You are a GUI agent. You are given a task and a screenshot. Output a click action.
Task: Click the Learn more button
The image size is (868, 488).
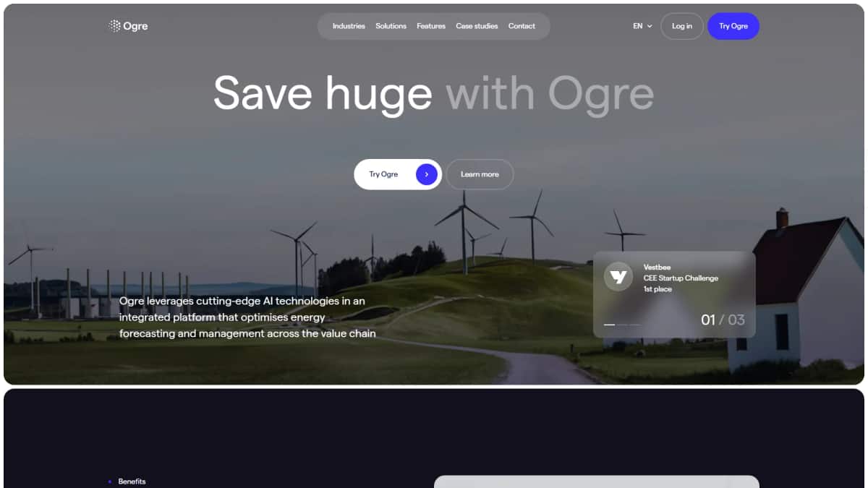480,174
